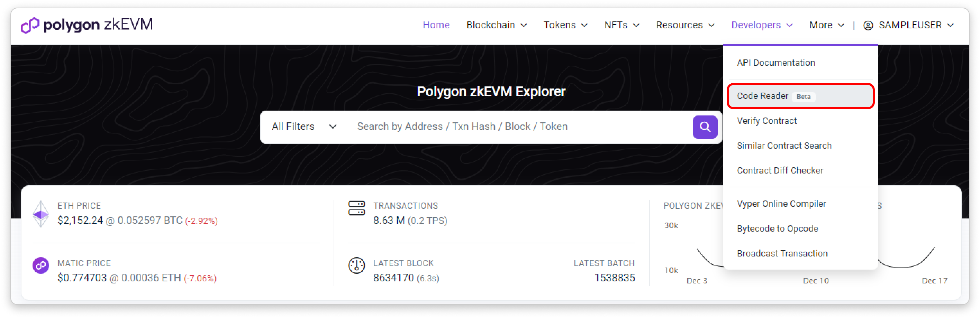The image size is (980, 318).
Task: Expand the More menu
Action: coord(826,25)
